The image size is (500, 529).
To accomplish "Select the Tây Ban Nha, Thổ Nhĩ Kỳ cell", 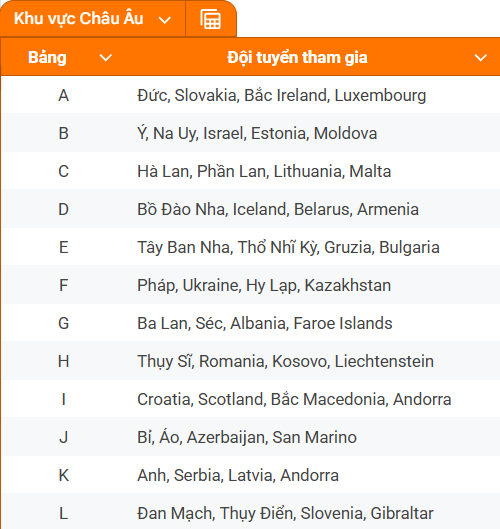I will coord(288,247).
